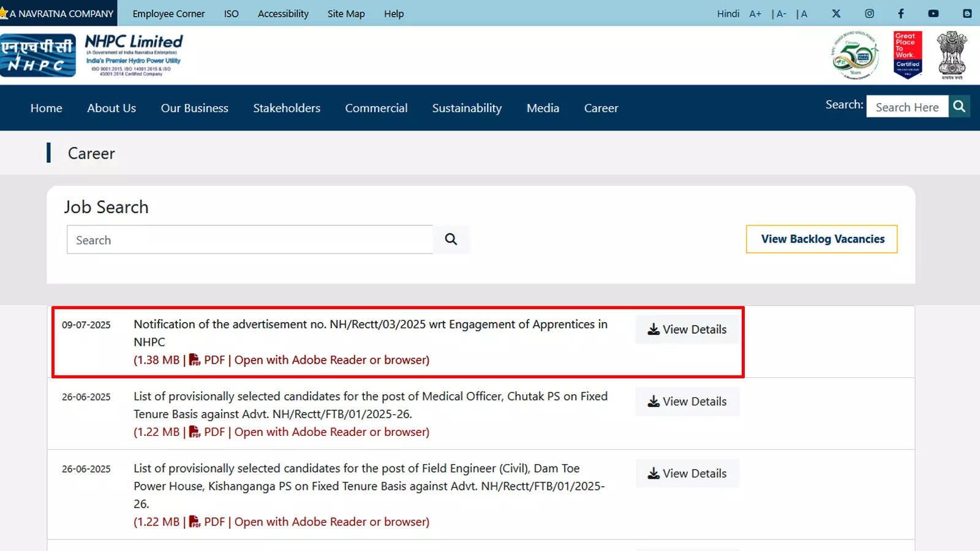Click the Job Search magnifier icon
The image size is (980, 551).
(451, 239)
